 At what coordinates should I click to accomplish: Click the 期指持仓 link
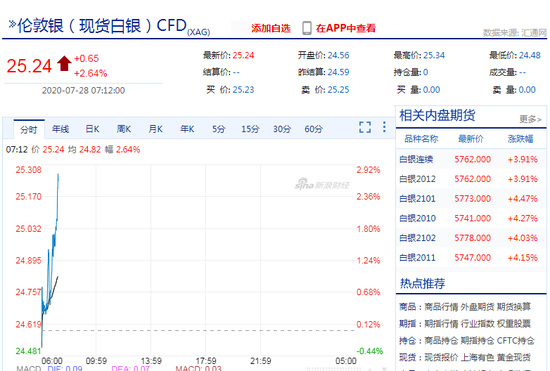(x=477, y=340)
